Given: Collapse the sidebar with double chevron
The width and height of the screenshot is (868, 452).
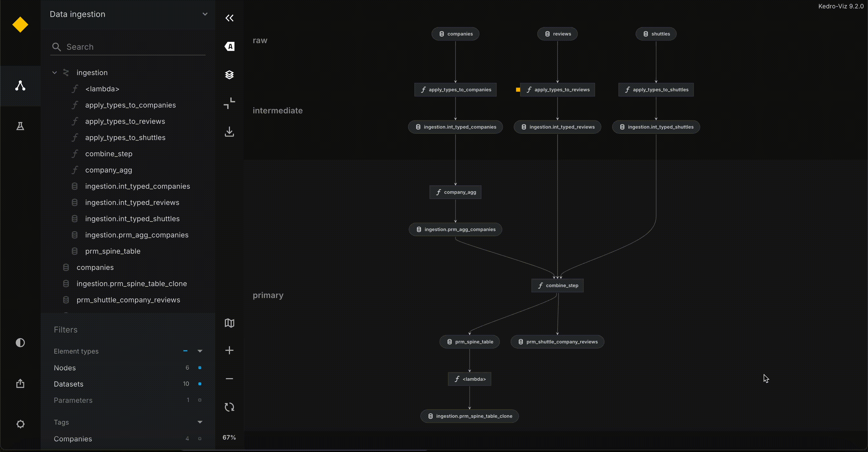Looking at the screenshot, I should point(229,18).
